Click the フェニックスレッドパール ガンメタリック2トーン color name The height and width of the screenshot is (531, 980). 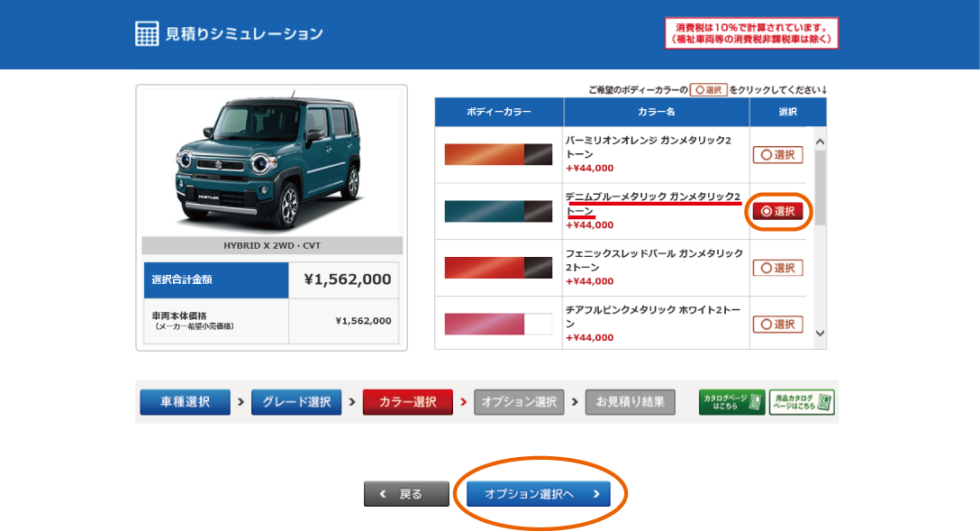tap(654, 261)
